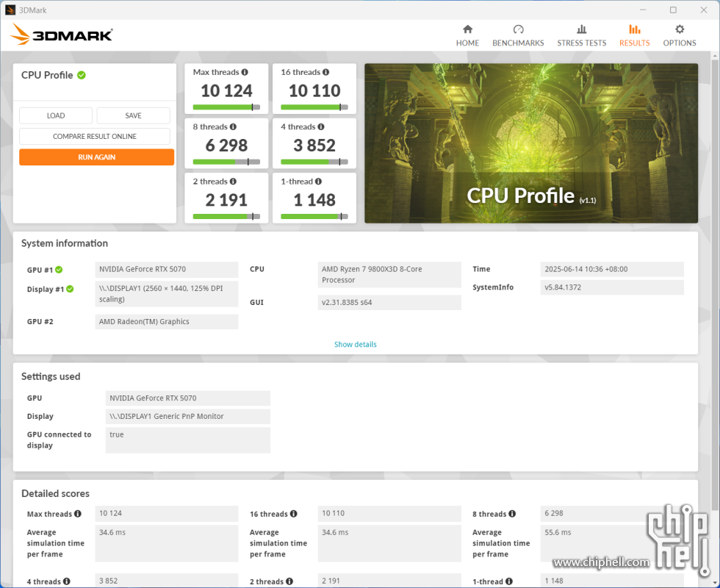Click the 10 110 score on the 16 threads card
This screenshot has height=588, width=720.
(314, 91)
